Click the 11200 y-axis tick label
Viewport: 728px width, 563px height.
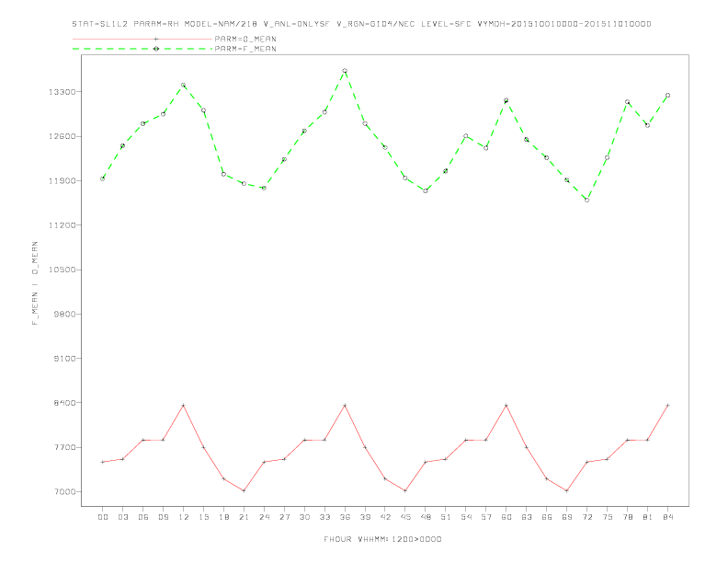(62, 225)
